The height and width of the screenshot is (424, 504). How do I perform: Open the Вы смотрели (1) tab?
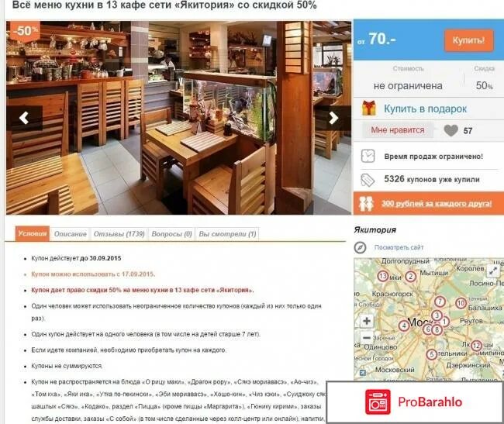coord(227,234)
